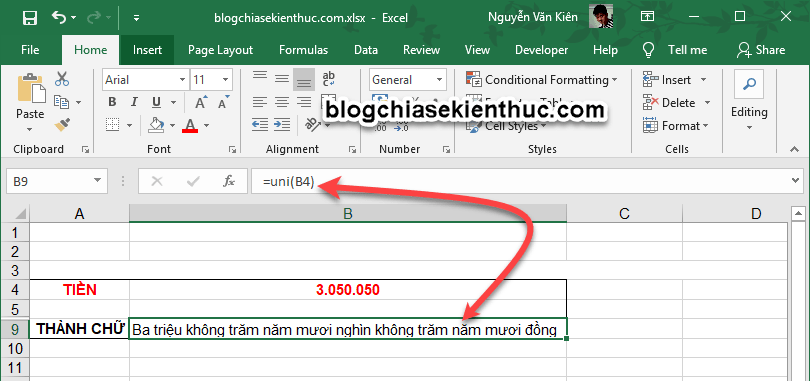Open the File tab
Viewport: 810px width, 381px height.
click(30, 50)
